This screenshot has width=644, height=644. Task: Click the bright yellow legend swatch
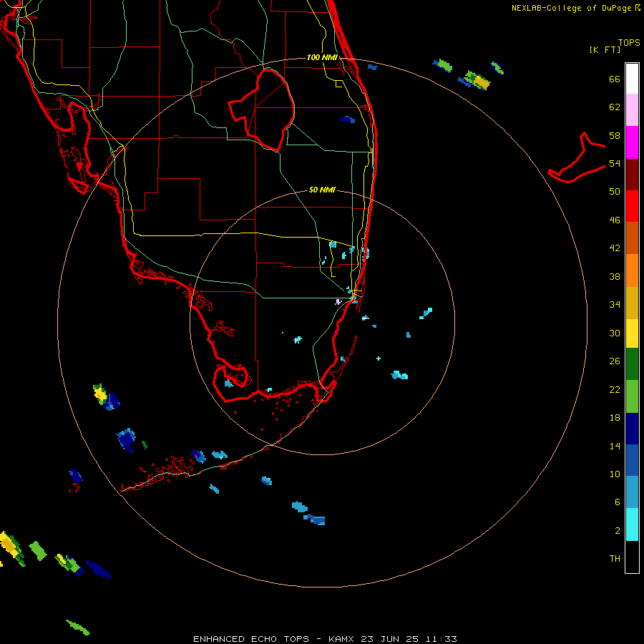[x=632, y=333]
